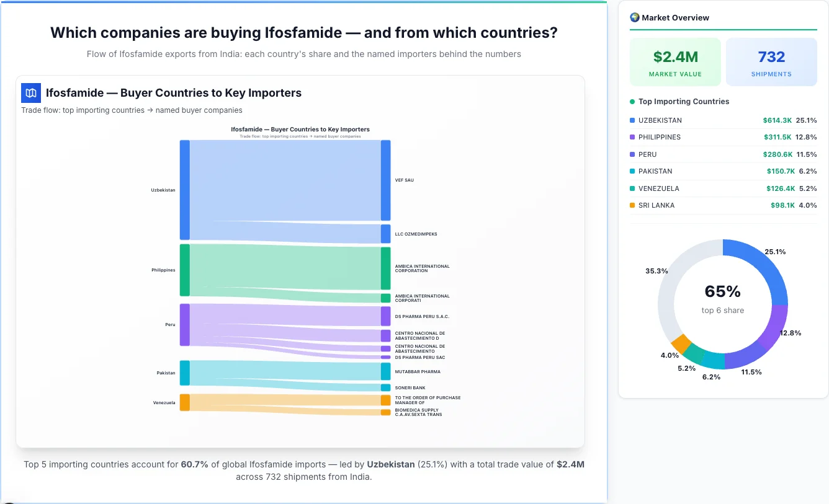829x504 pixels.
Task: Click the blue legend square for UZBEKISTAN
Action: pos(634,120)
